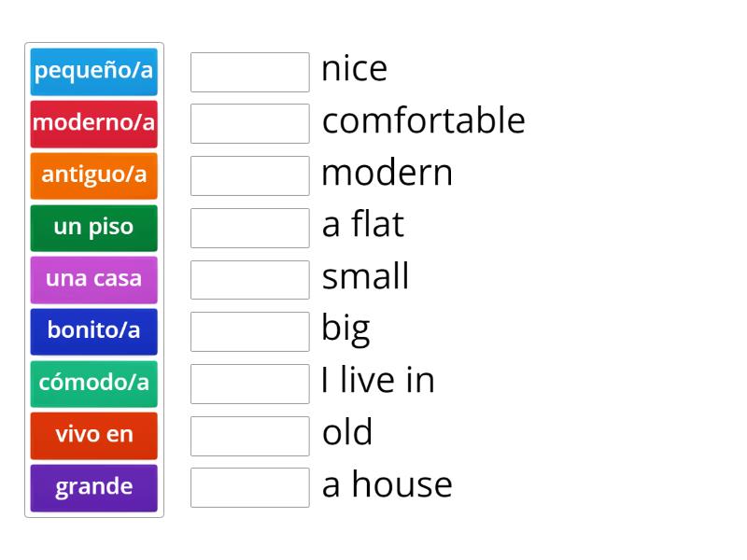This screenshot has height=560, width=747.
Task: Click the green un piso tile
Action: coord(93,228)
